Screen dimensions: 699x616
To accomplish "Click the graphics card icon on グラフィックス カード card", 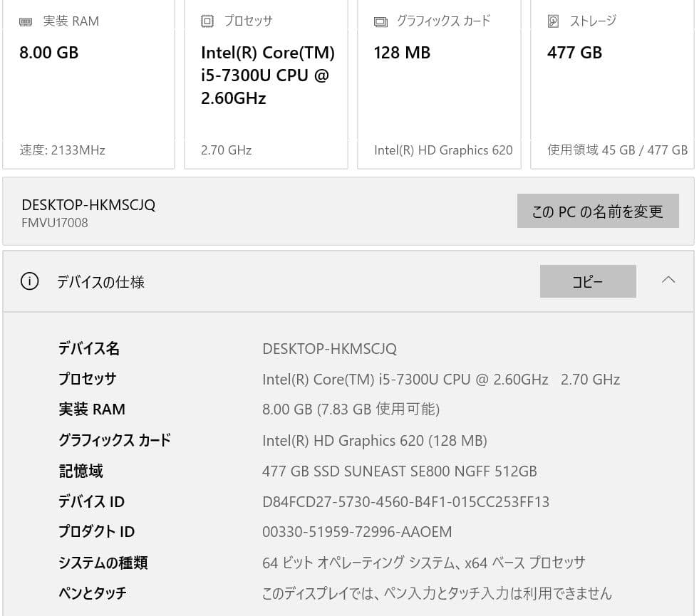I will [x=380, y=21].
